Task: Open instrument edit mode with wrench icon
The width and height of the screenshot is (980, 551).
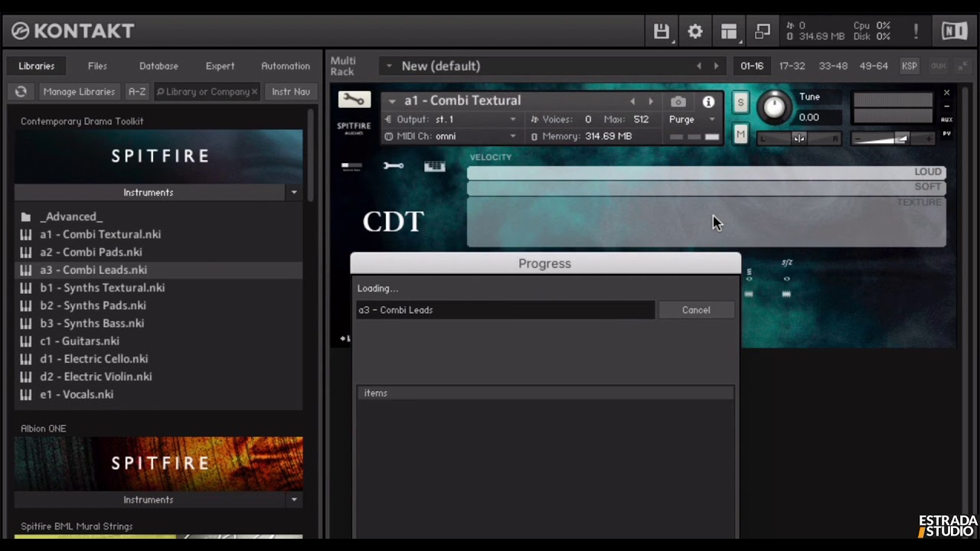Action: tap(354, 99)
